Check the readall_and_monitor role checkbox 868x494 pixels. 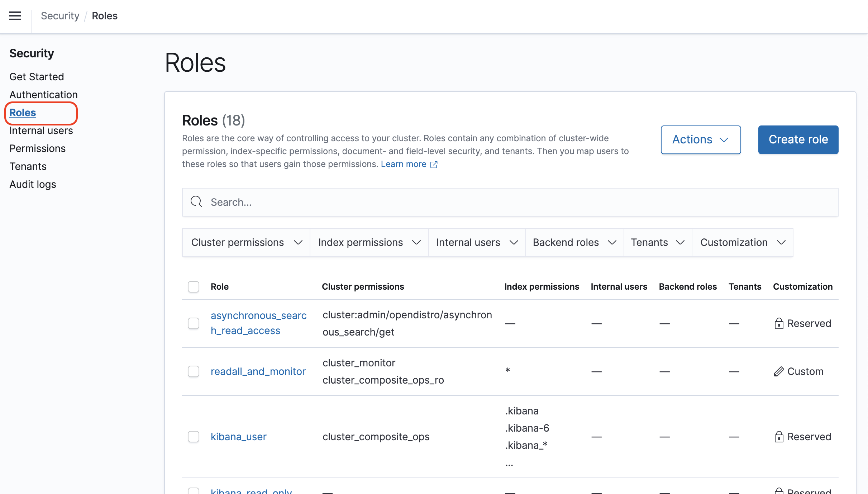[194, 371]
